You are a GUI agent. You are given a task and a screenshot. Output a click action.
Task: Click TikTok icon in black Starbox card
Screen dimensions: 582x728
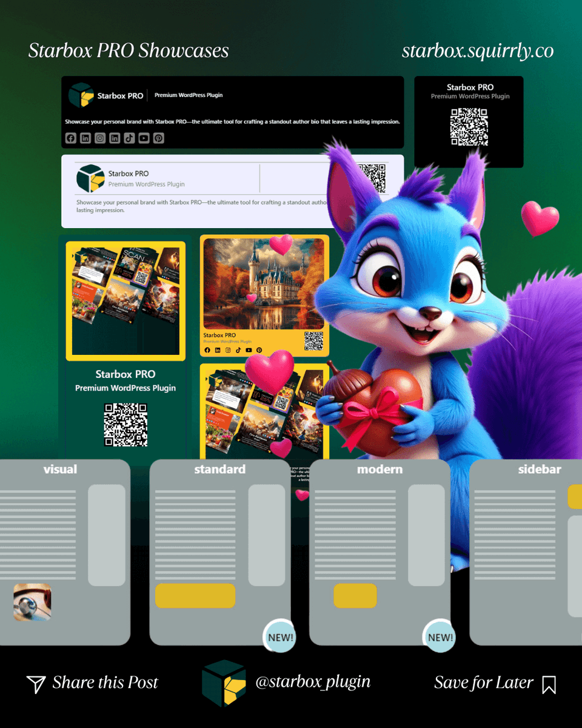tap(129, 138)
